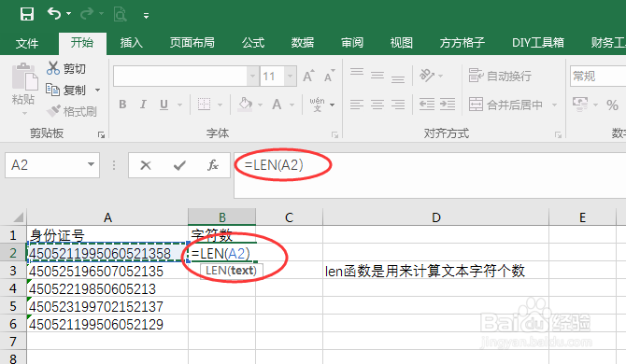Activate the 格式刷 format painter
This screenshot has width=626, height=364.
(x=72, y=111)
